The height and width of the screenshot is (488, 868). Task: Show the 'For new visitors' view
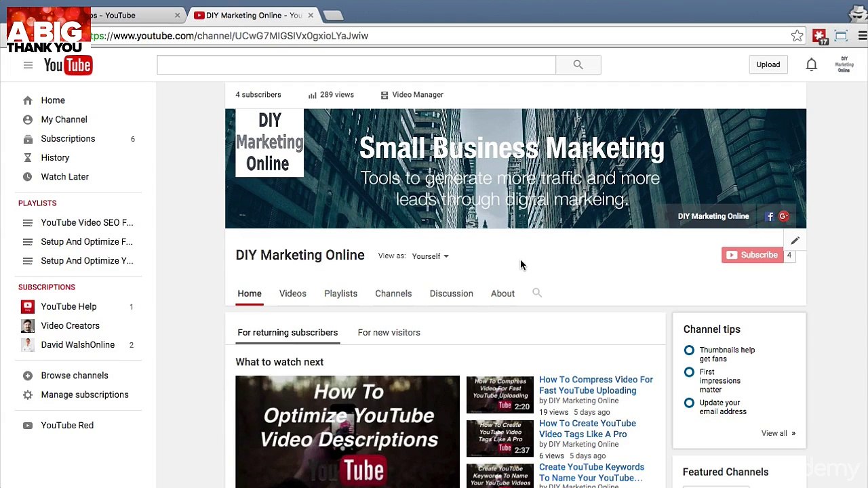(x=389, y=333)
